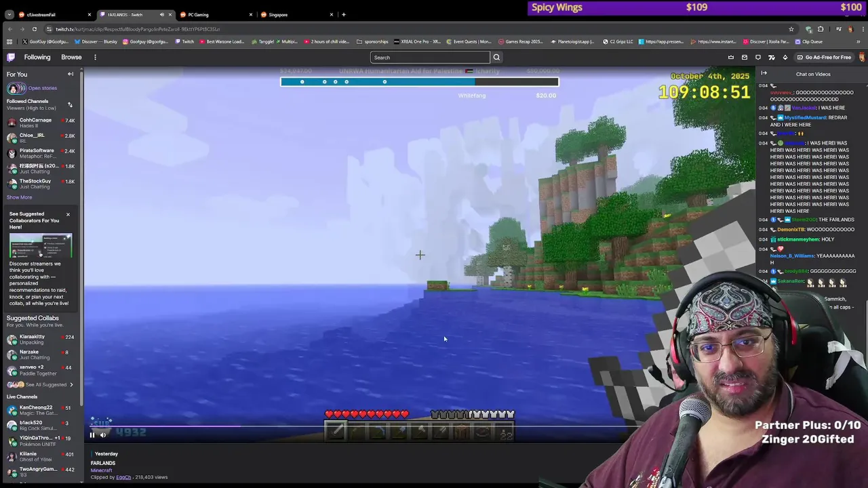The image size is (868, 488).
Task: Open CohhCarnage channel in sidebar
Action: (x=41, y=123)
